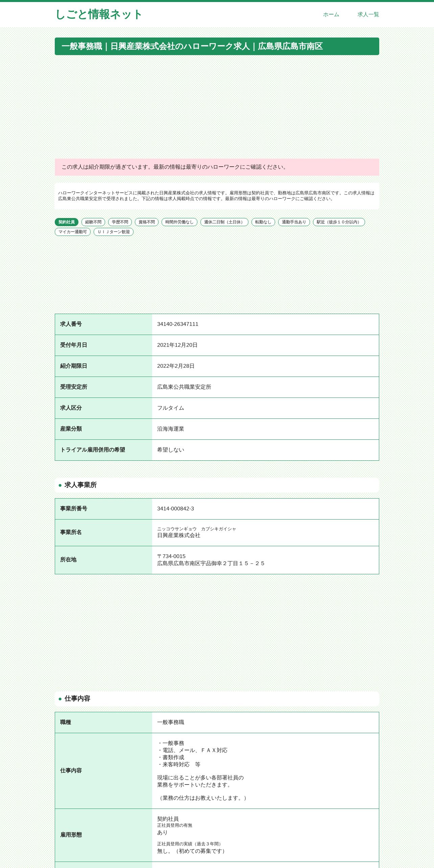
Task: Click the value 希望しない
Action: click(171, 450)
